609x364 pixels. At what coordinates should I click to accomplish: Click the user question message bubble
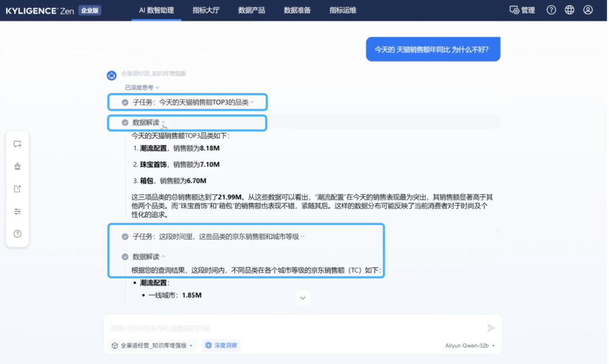pyautogui.click(x=433, y=49)
